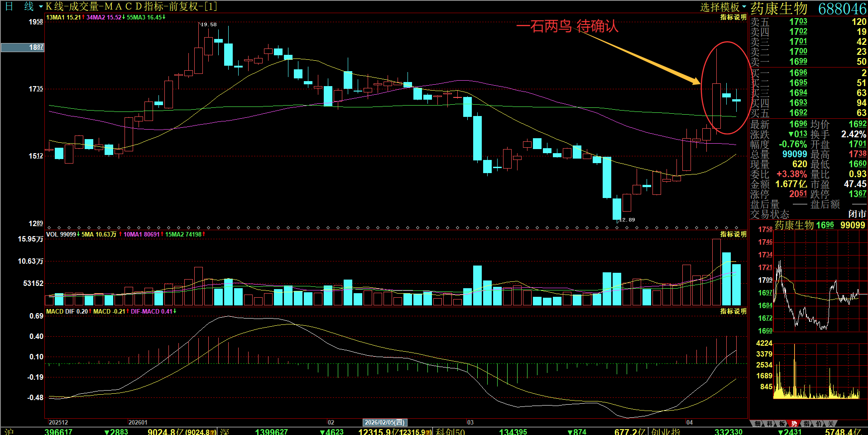Select the 卖二 ask row at 17.00
The width and height of the screenshot is (868, 435).
point(808,52)
